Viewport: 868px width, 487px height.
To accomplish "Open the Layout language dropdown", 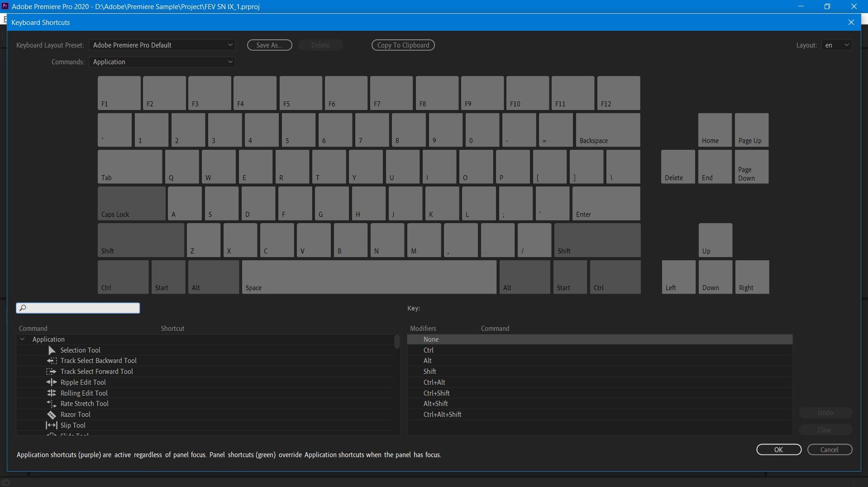I will (835, 45).
